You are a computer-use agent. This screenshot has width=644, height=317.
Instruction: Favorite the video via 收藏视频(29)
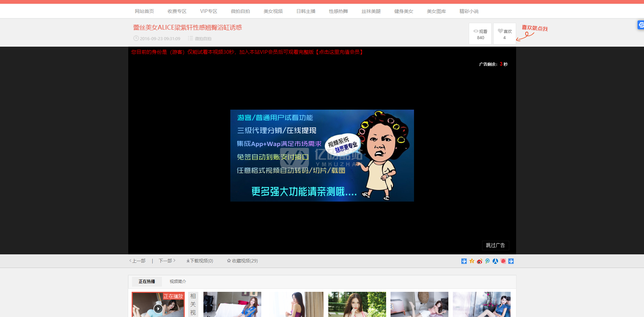coord(242,261)
